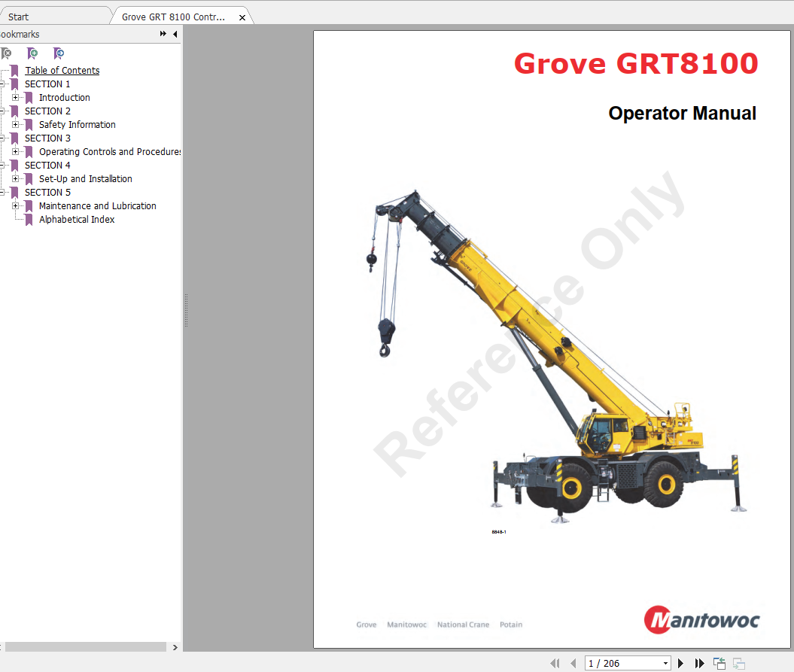Click the 'Manitowoc' gray footer text
This screenshot has width=794, height=672.
[x=406, y=625]
